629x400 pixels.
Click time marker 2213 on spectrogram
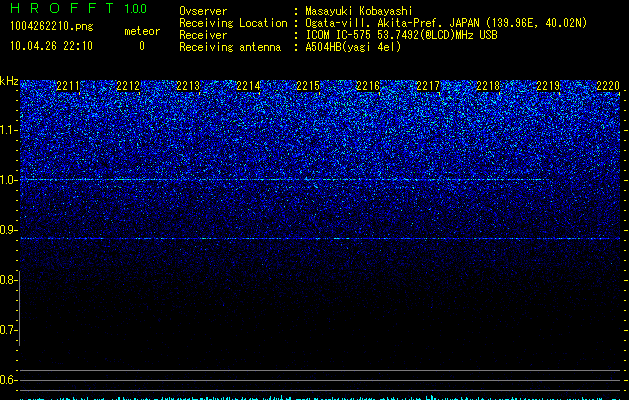coord(188,86)
